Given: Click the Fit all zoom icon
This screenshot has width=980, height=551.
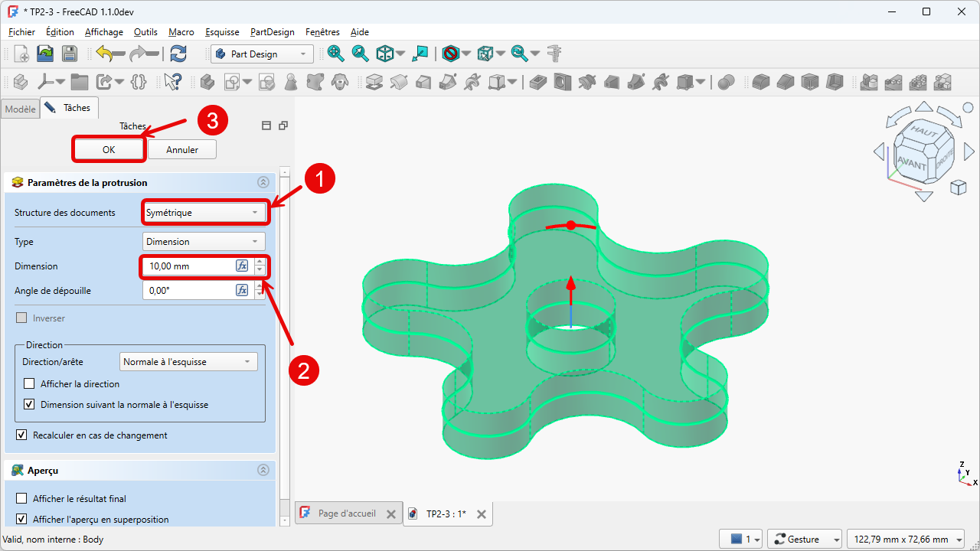Looking at the screenshot, I should [335, 54].
